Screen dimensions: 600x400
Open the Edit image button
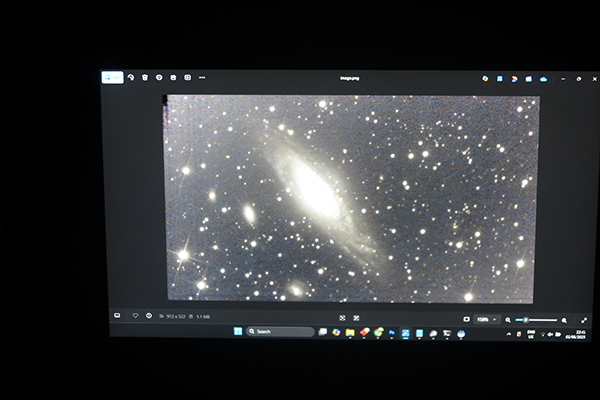click(112, 78)
